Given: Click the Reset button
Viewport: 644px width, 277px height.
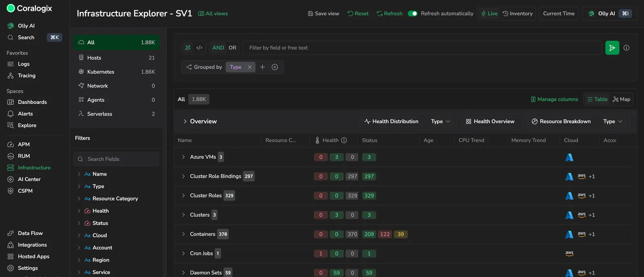Looking at the screenshot, I should click(358, 14).
